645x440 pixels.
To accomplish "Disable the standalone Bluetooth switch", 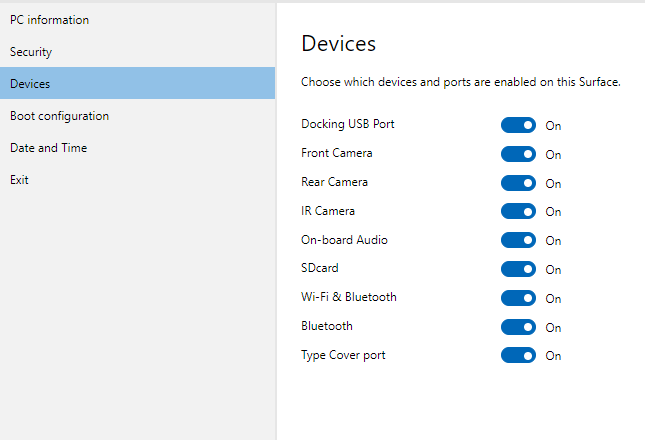I will point(518,327).
